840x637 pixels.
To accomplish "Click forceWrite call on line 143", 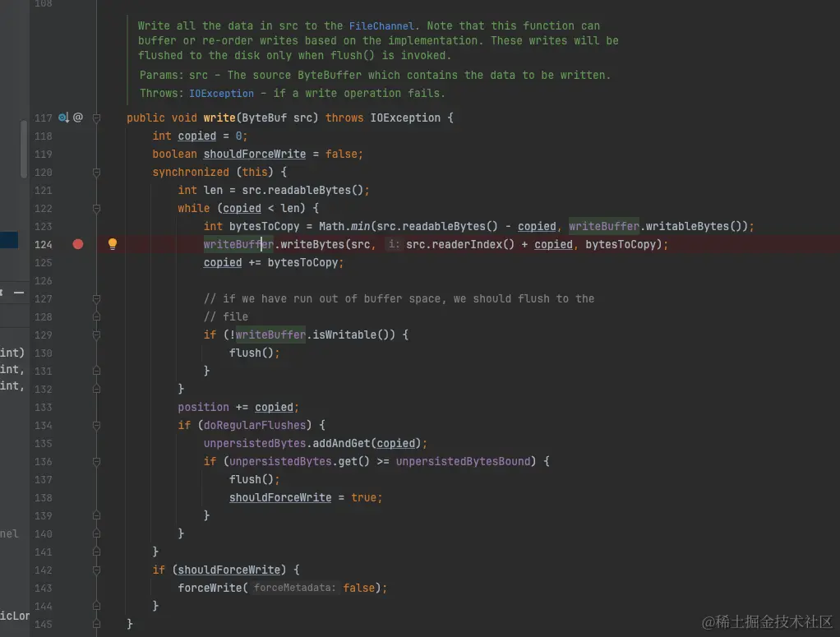I will click(x=210, y=589).
